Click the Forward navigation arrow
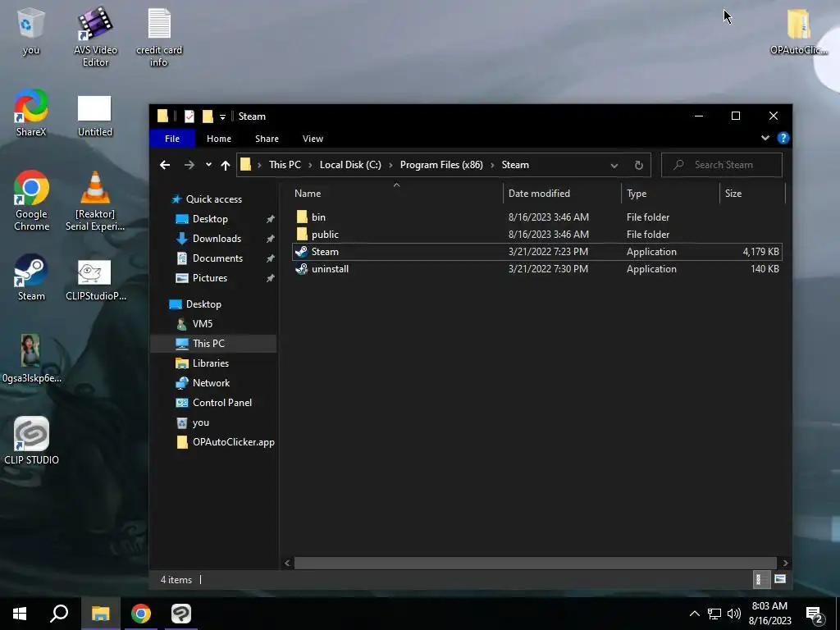 (189, 165)
